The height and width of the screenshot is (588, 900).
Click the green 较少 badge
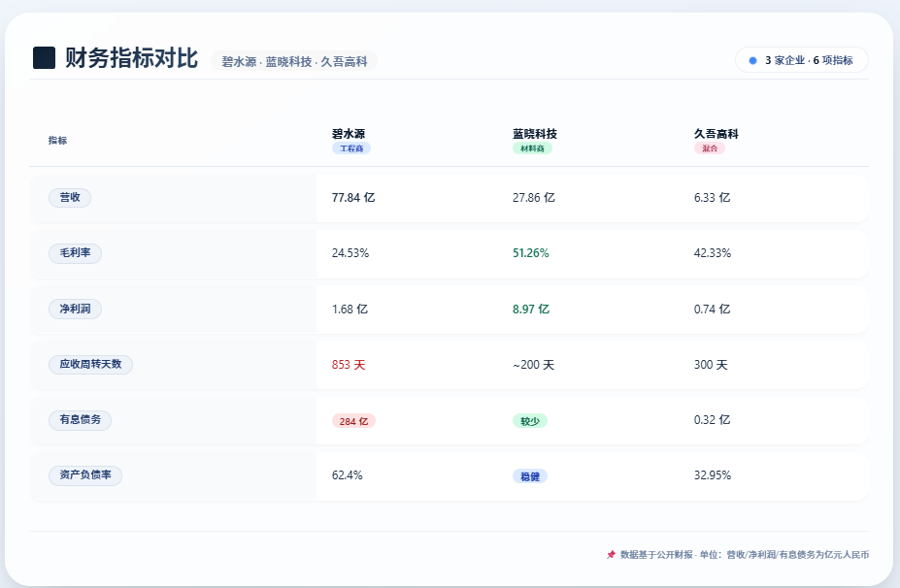[530, 421]
